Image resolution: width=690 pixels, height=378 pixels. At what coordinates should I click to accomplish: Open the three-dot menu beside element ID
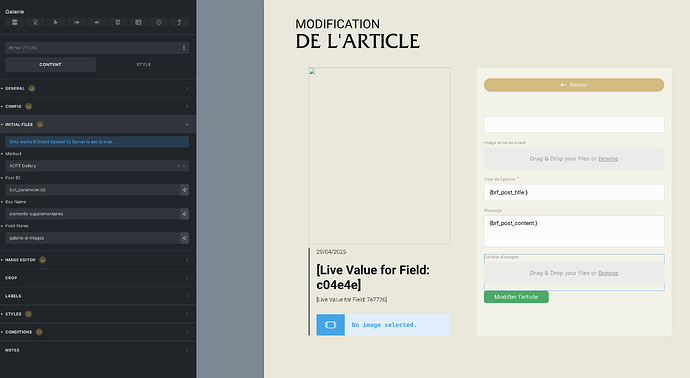(x=184, y=48)
